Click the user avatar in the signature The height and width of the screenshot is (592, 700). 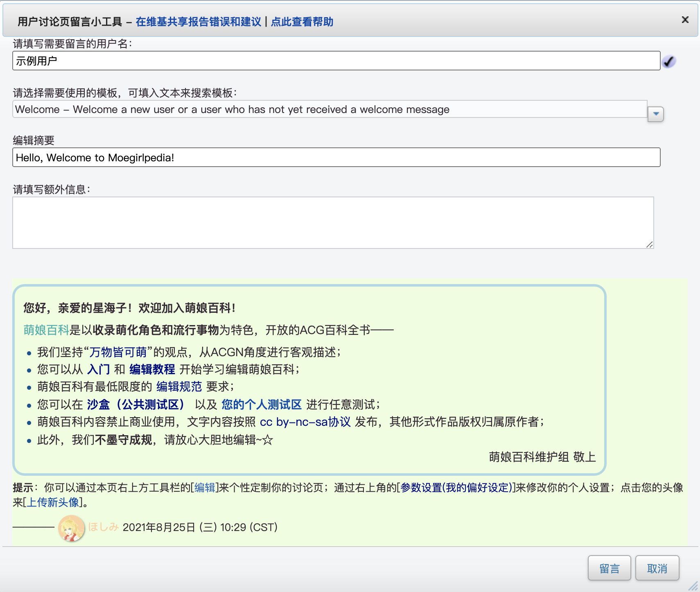click(x=71, y=528)
